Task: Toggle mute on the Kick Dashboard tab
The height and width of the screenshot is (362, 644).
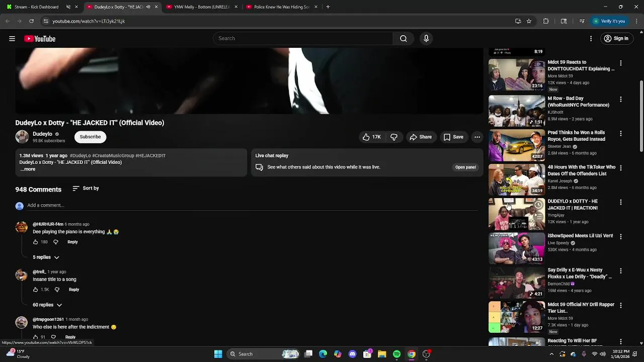Action: coord(68,7)
